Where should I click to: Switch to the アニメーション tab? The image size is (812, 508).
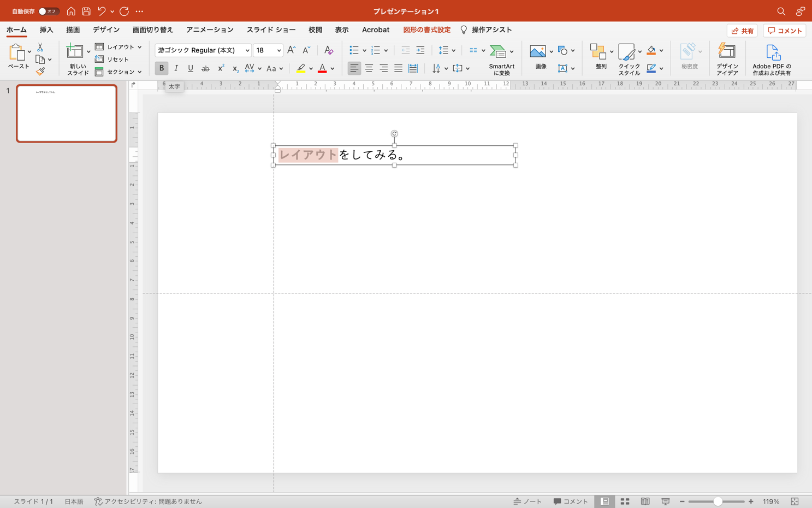(x=210, y=30)
